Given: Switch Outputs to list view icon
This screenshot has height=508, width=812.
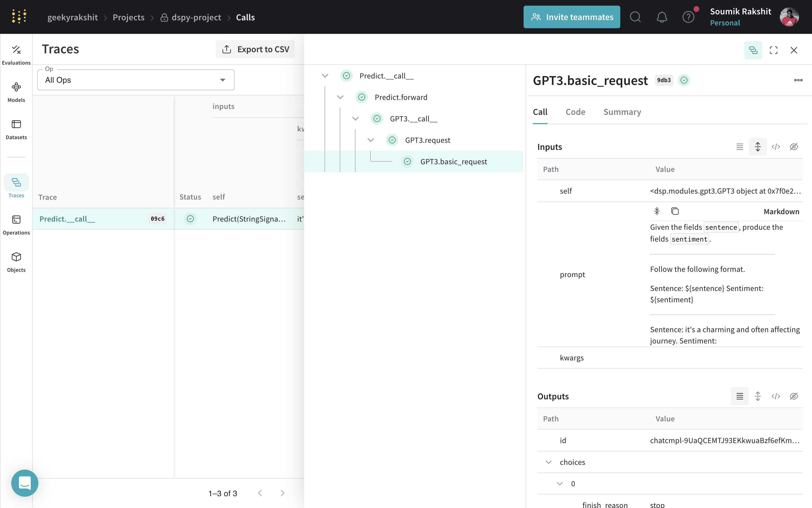Looking at the screenshot, I should pyautogui.click(x=740, y=396).
